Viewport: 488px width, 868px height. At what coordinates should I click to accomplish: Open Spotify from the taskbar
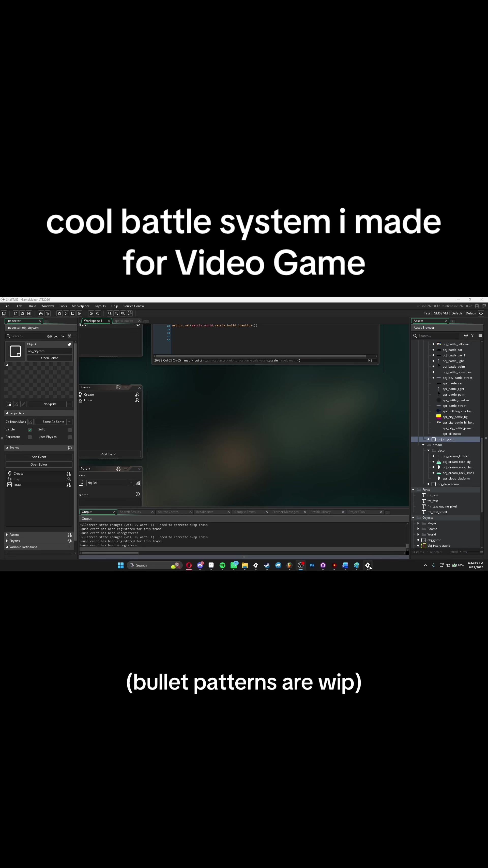(x=222, y=566)
